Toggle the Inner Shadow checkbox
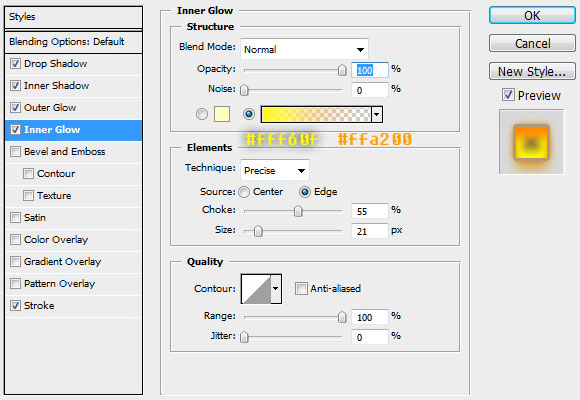This screenshot has width=580, height=400. 15,85
